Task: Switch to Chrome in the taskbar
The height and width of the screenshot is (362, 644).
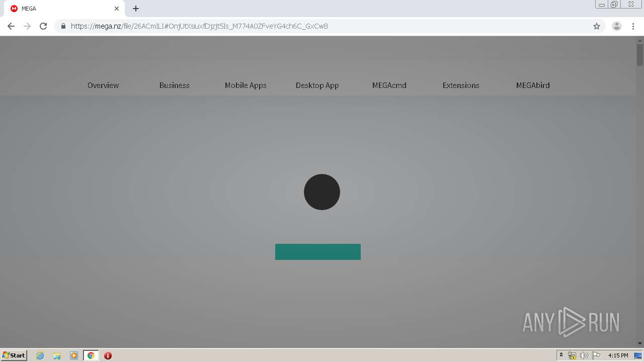Action: point(91,355)
